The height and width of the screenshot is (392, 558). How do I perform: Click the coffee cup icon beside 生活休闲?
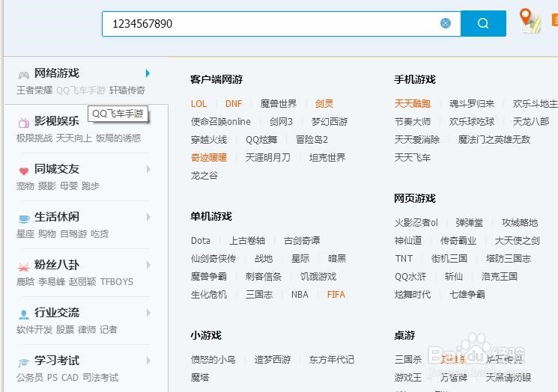(x=24, y=218)
